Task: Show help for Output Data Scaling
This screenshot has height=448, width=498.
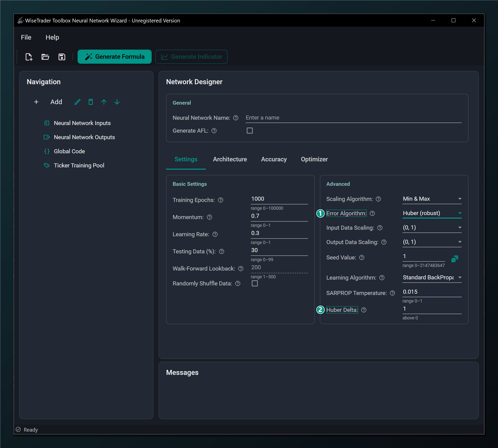Action: click(x=384, y=242)
